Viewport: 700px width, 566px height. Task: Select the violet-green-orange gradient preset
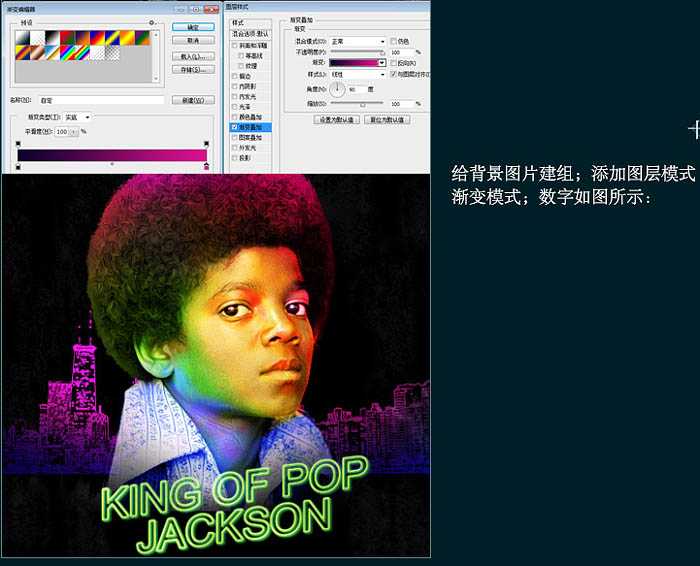(142, 38)
